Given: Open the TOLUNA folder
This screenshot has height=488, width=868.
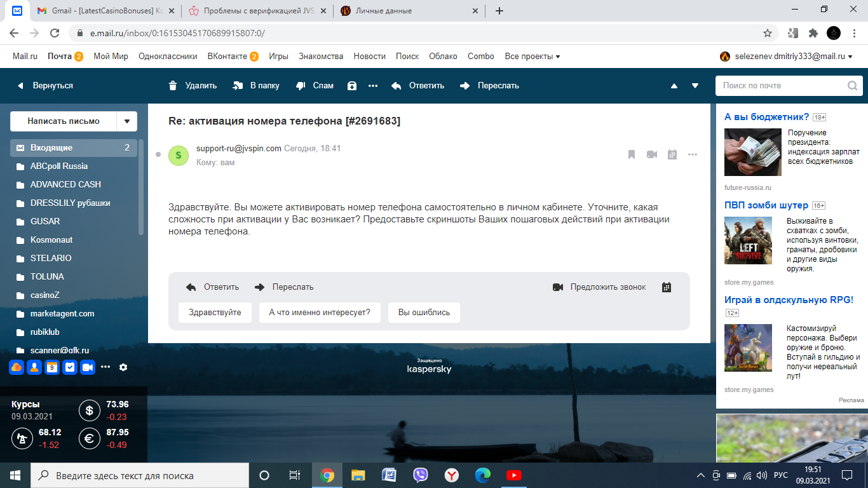Looking at the screenshot, I should [73, 276].
